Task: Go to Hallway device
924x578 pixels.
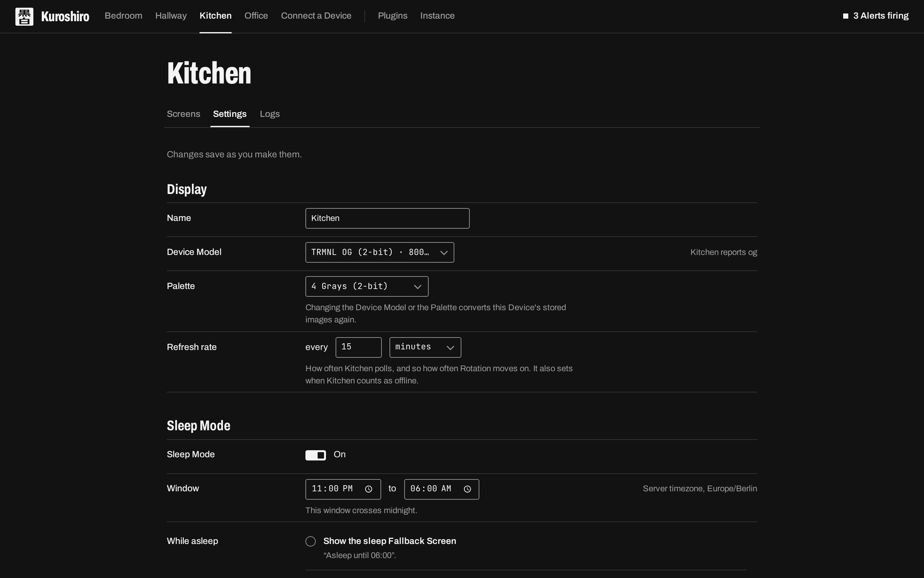Action: (171, 16)
